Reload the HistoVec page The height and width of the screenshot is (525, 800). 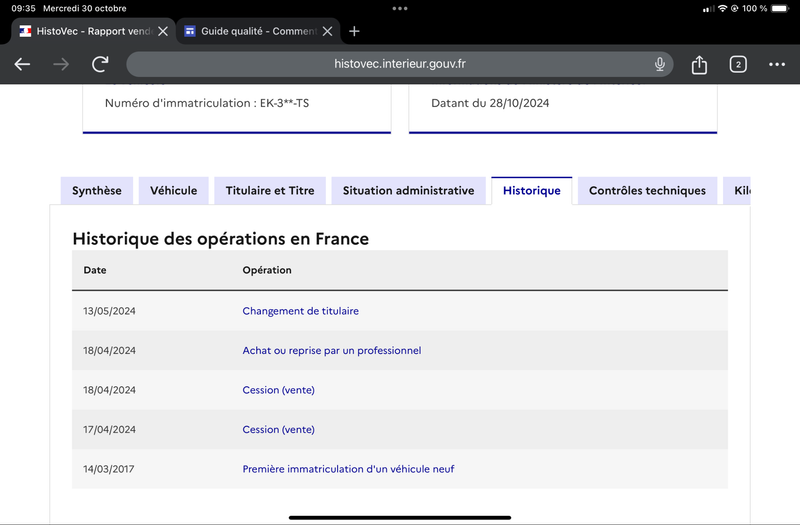pos(100,64)
